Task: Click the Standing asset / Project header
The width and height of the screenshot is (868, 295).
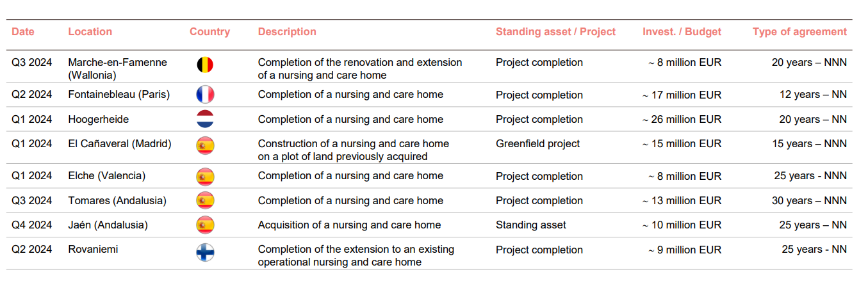Action: click(555, 31)
